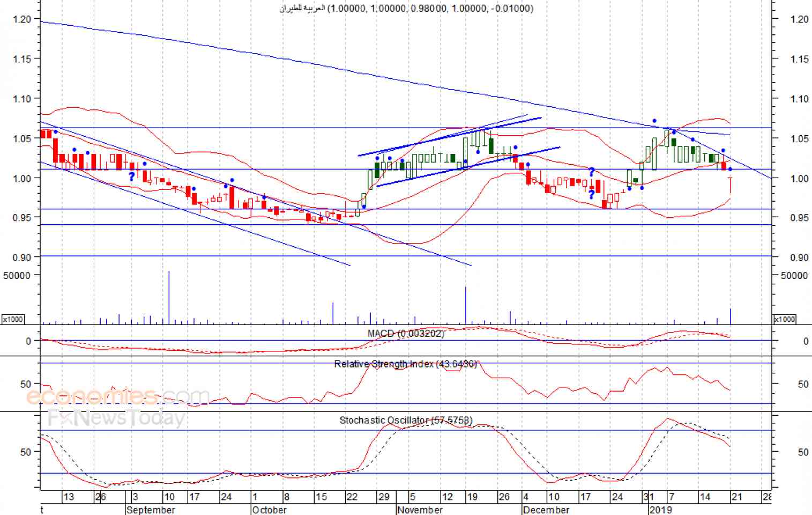
Task: Click 0.90 on the left price axis
Action: coord(22,257)
